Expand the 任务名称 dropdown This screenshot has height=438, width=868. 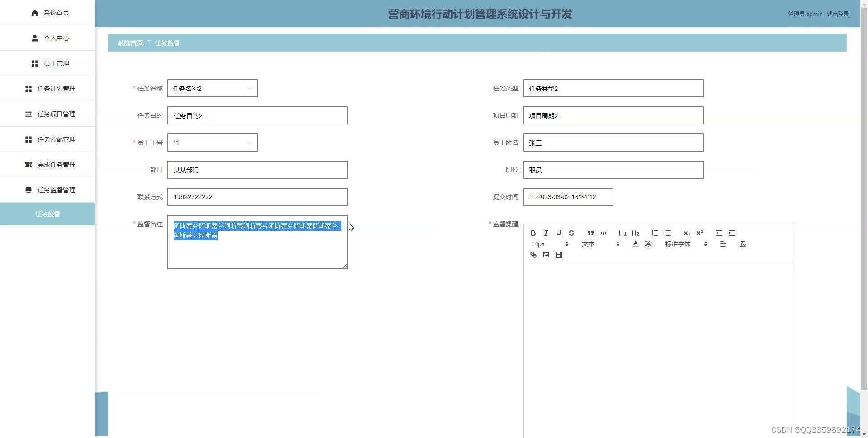[x=212, y=88]
